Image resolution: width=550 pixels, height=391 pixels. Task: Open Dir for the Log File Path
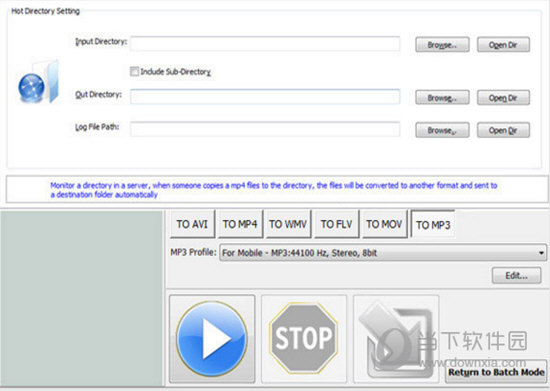point(503,130)
